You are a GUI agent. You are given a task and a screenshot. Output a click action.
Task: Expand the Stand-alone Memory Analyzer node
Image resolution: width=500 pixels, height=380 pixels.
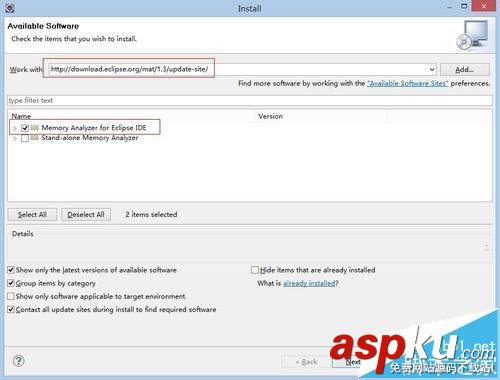15,138
